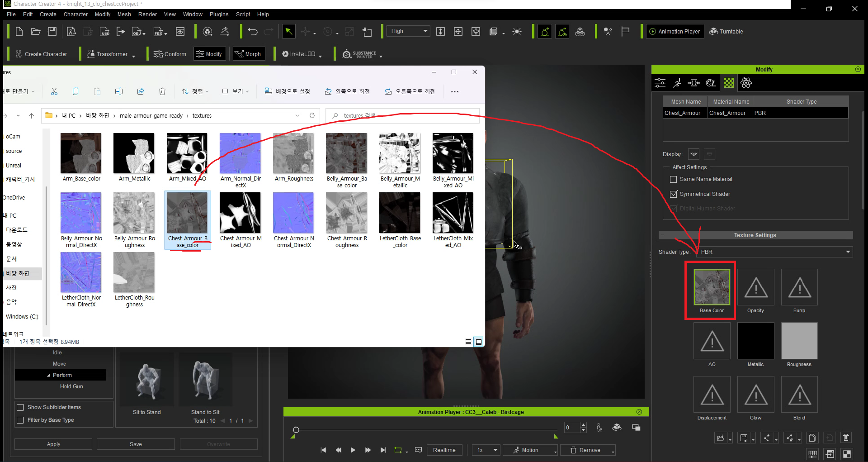
Task: Click the Undo arrow icon
Action: tap(252, 31)
